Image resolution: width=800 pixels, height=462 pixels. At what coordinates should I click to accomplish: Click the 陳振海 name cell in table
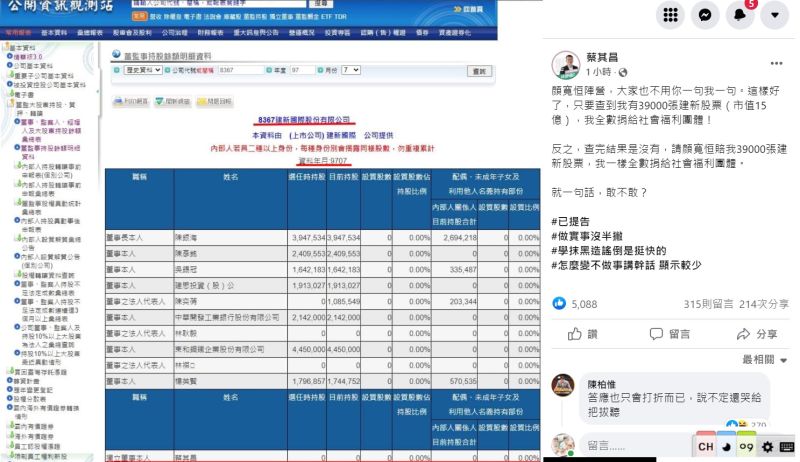[230, 238]
